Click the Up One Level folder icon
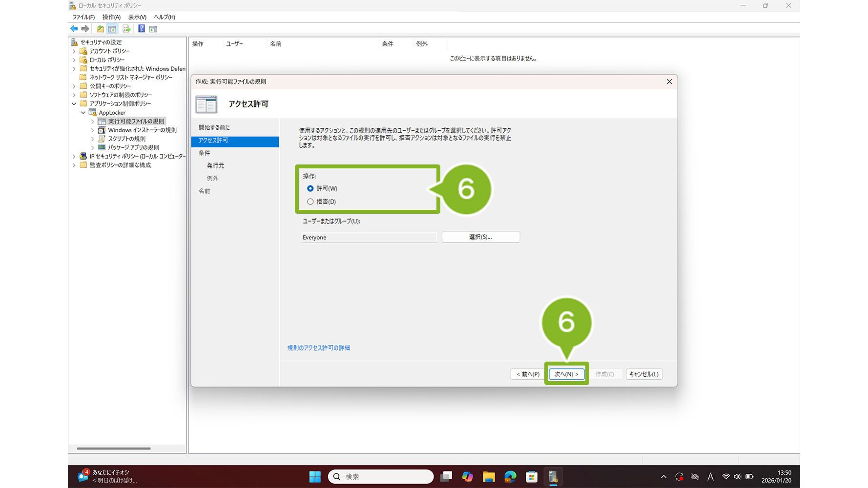This screenshot has height=488, width=868. coord(100,29)
